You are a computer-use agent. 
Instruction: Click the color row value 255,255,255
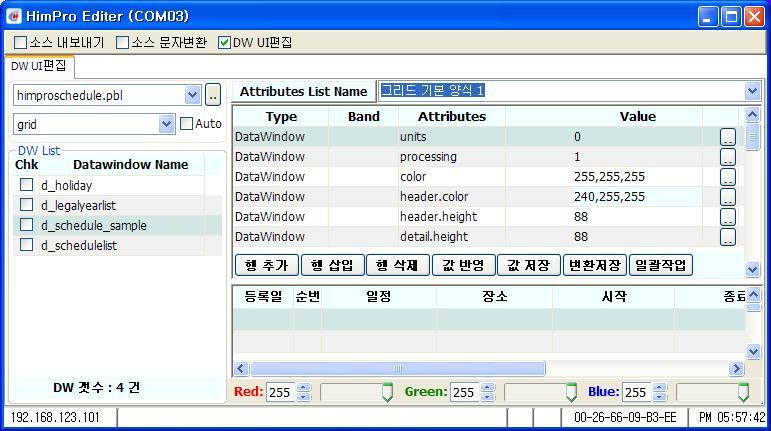pos(609,176)
